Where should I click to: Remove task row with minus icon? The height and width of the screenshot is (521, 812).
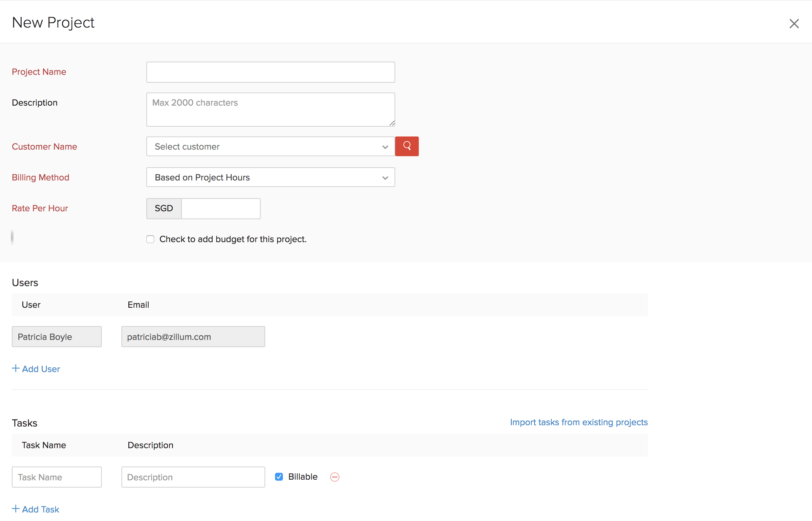pos(334,477)
